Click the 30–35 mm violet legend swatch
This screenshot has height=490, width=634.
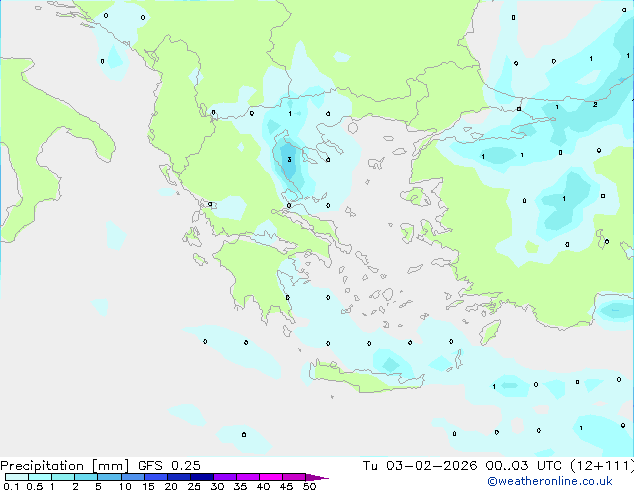click(224, 477)
